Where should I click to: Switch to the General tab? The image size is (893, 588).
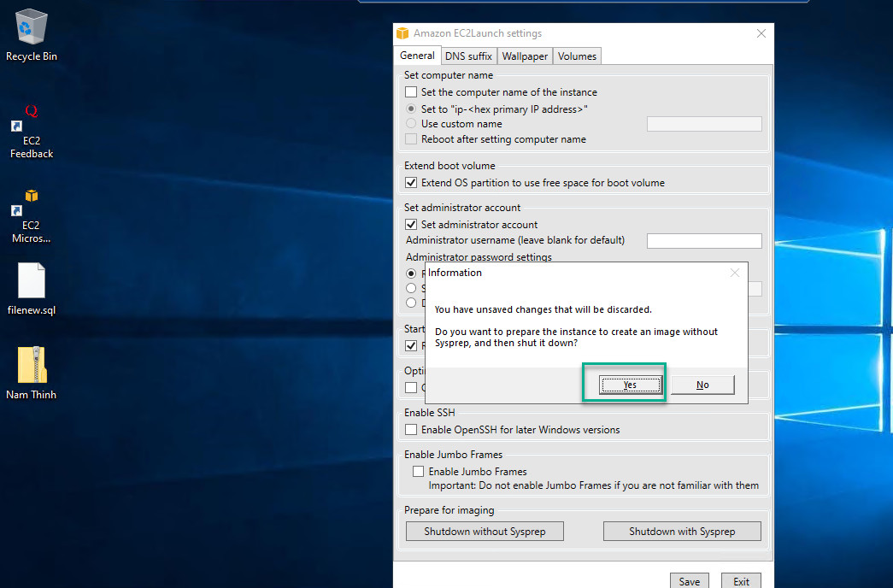(417, 56)
